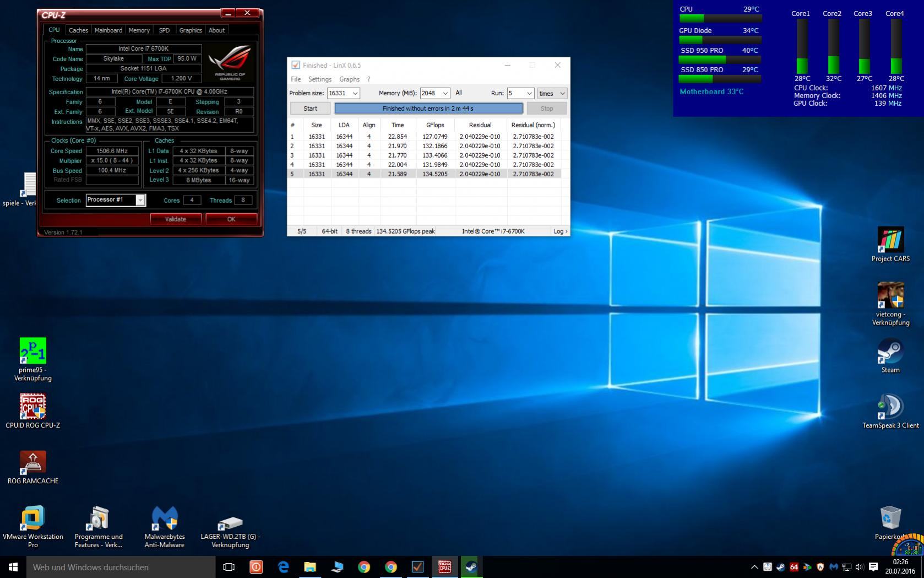
Task: Select the VMware Workstation Pro desktop icon
Action: coord(32,527)
